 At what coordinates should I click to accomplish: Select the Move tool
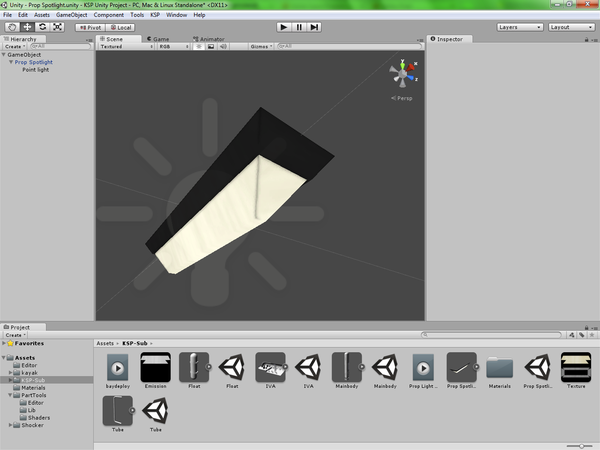pyautogui.click(x=27, y=27)
